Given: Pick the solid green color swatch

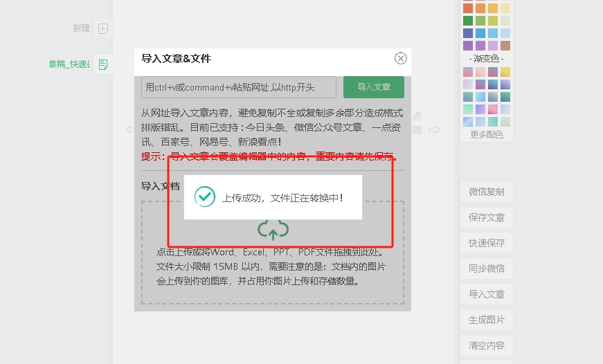Looking at the screenshot, I should 468,21.
